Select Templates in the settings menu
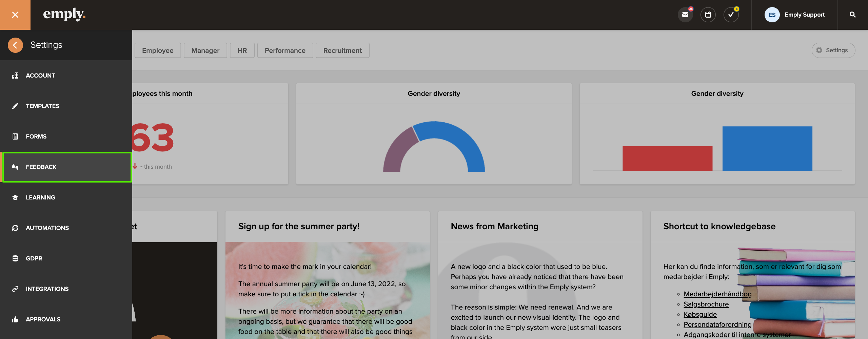 coord(42,106)
